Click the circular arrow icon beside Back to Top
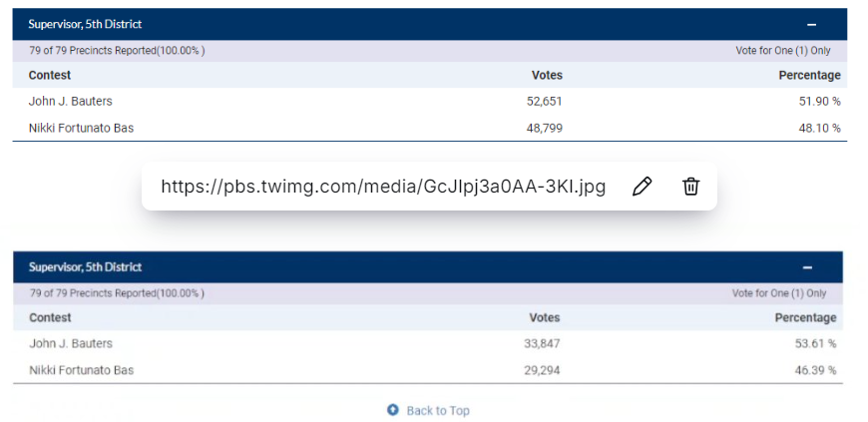Image resolution: width=868 pixels, height=422 pixels. [x=393, y=410]
